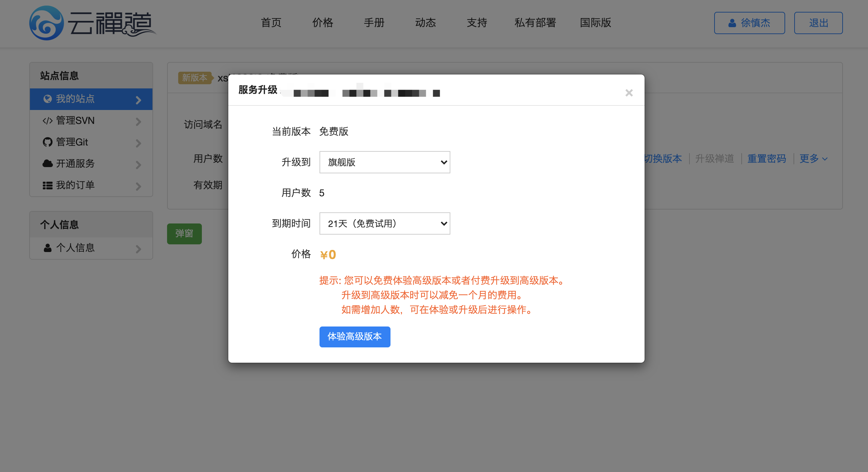This screenshot has width=868, height=472.
Task: Open the 价格 navigation menu item
Action: pyautogui.click(x=323, y=23)
